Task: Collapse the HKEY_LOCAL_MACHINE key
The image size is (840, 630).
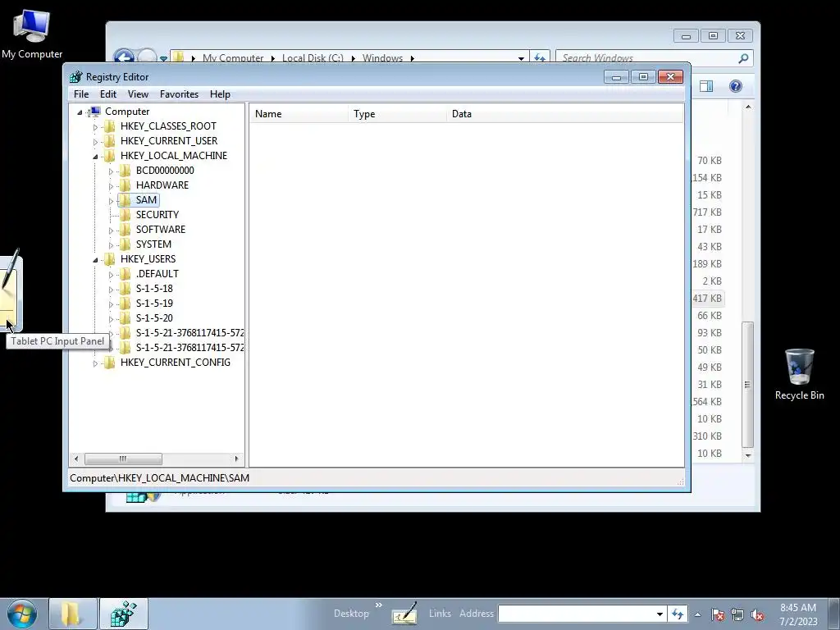Action: (x=95, y=157)
